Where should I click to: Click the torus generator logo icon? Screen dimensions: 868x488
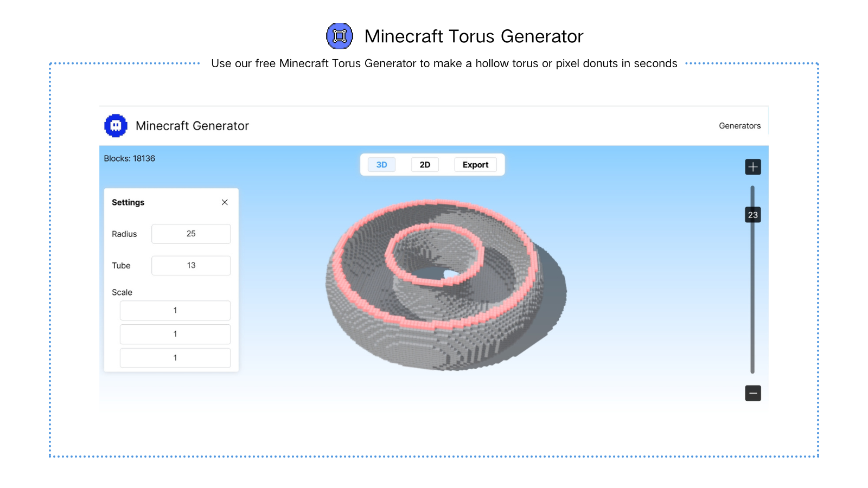click(x=340, y=36)
